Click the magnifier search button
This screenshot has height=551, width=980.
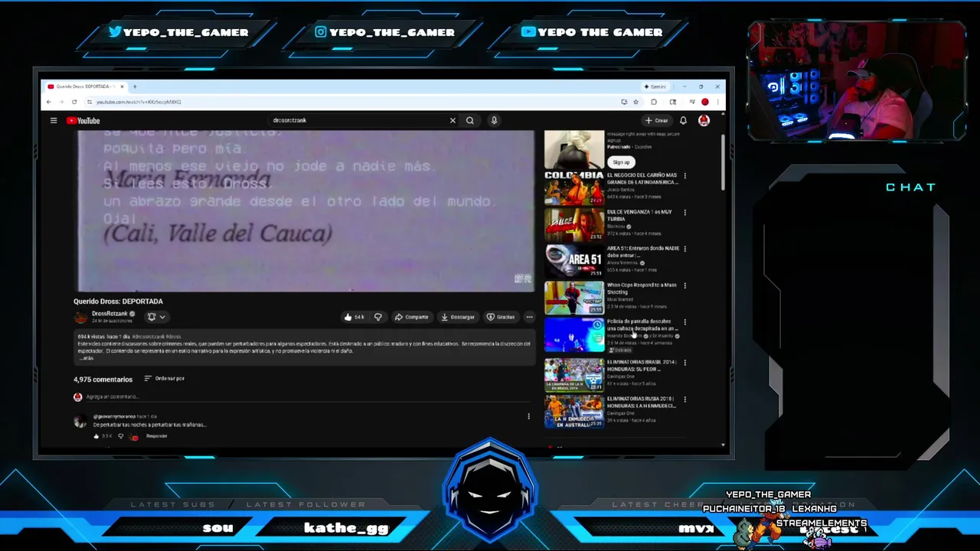pos(470,120)
